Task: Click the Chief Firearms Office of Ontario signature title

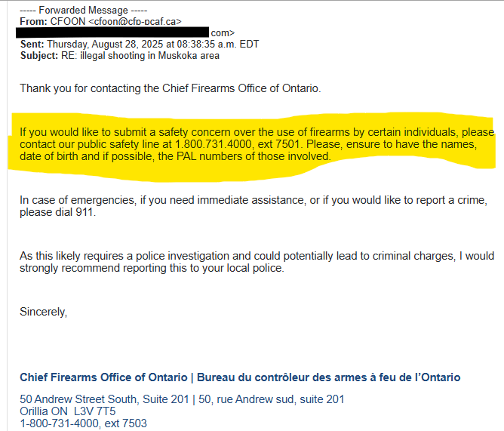Action: point(103,377)
